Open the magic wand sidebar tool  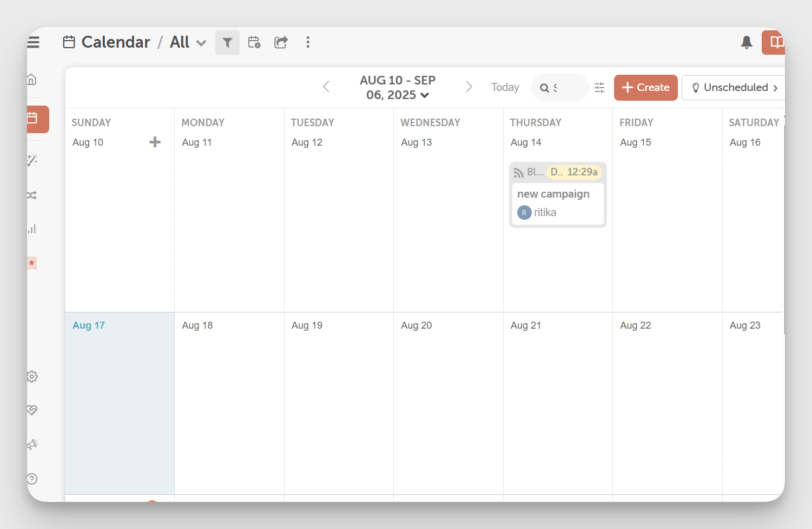point(32,160)
